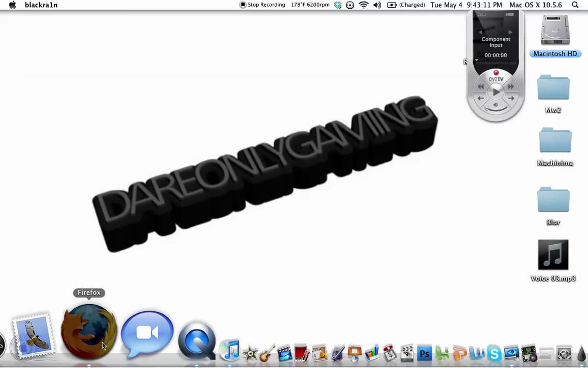Click the date and time menu
The width and height of the screenshot is (588, 368).
(466, 5)
